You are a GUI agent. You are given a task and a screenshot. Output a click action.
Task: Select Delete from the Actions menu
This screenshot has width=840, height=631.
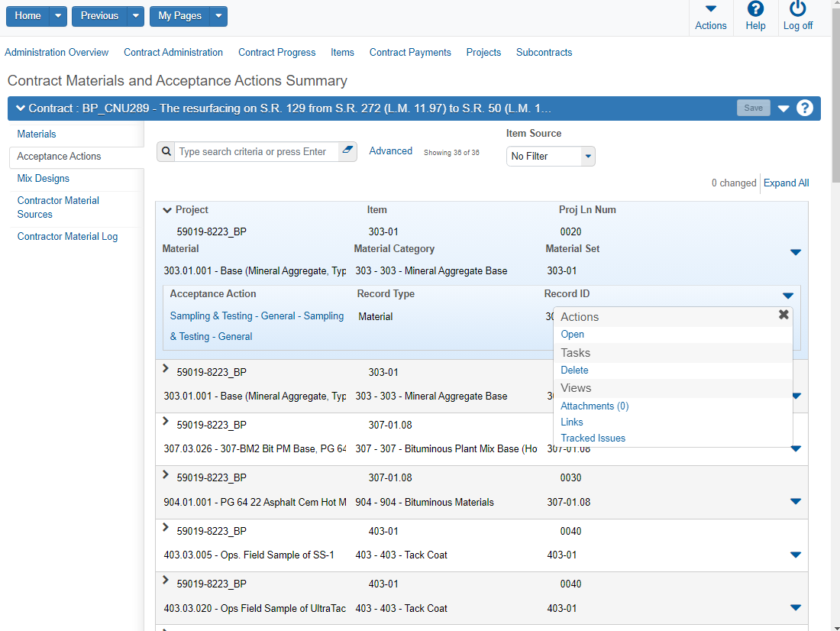click(x=574, y=370)
